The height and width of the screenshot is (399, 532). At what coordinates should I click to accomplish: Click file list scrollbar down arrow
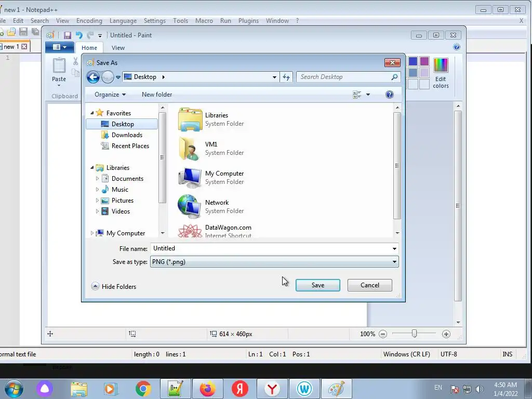coord(397,233)
